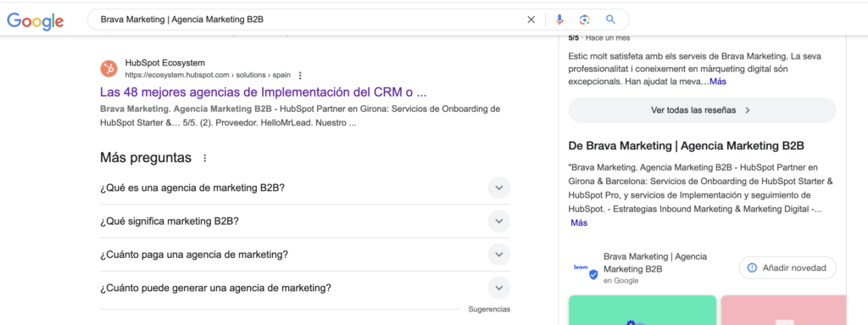Open the green post thumbnail

tap(643, 310)
